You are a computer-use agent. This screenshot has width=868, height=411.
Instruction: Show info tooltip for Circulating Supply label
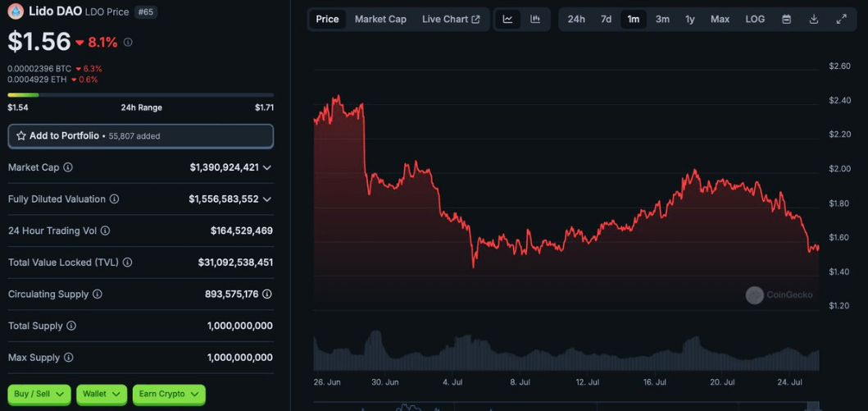tap(98, 295)
